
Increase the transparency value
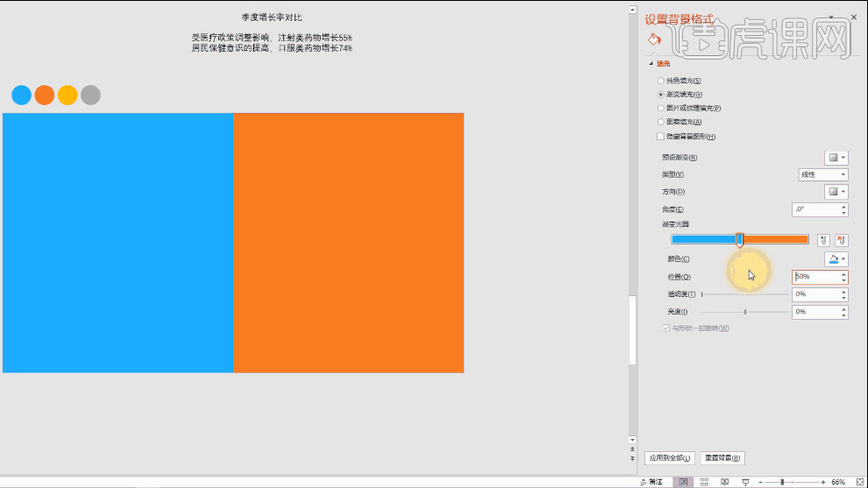click(843, 292)
